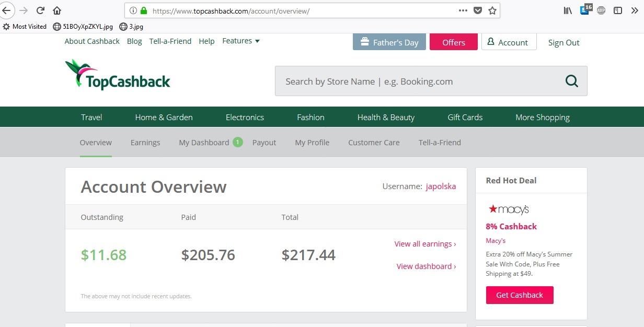Switch to the My Profile tab
The height and width of the screenshot is (327, 644).
click(312, 142)
